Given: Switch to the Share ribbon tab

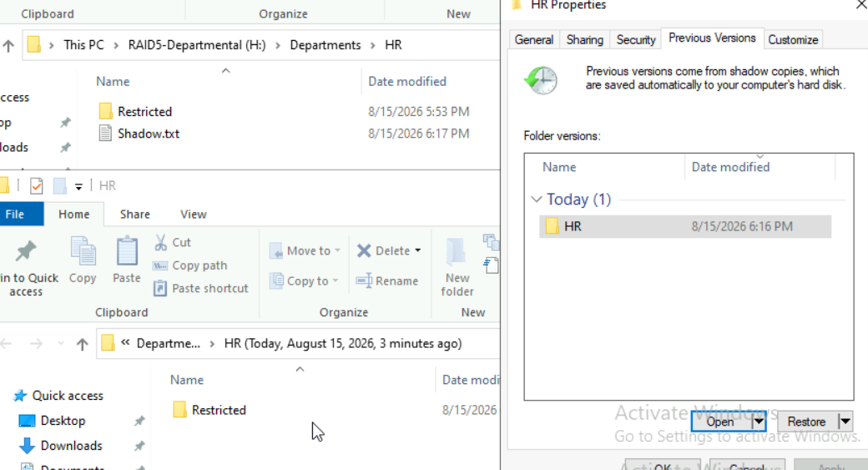Looking at the screenshot, I should (x=135, y=215).
